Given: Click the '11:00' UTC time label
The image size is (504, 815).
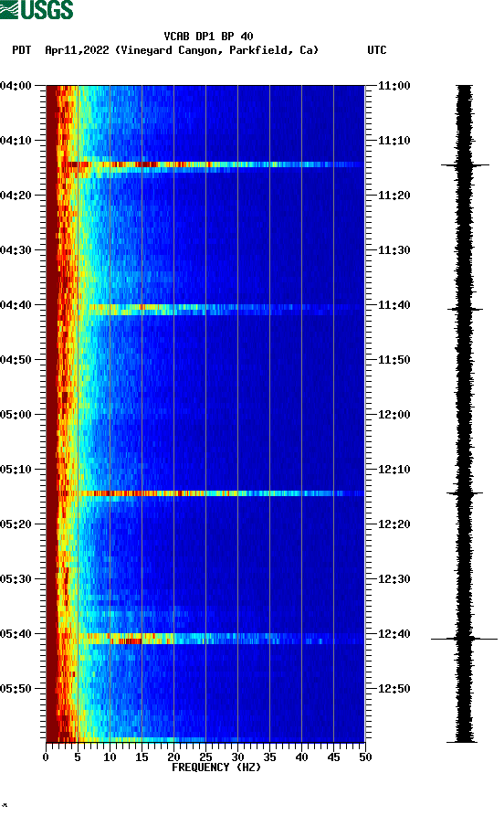Looking at the screenshot, I should pyautogui.click(x=394, y=86).
